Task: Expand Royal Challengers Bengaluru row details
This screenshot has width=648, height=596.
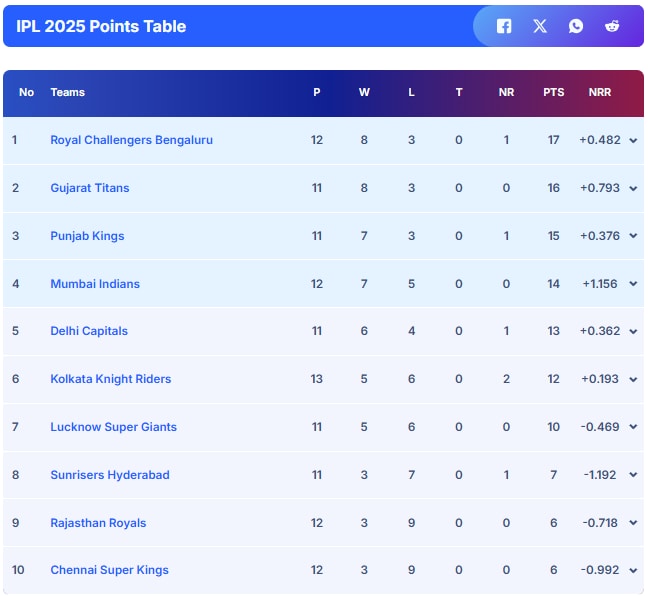Action: tap(633, 141)
